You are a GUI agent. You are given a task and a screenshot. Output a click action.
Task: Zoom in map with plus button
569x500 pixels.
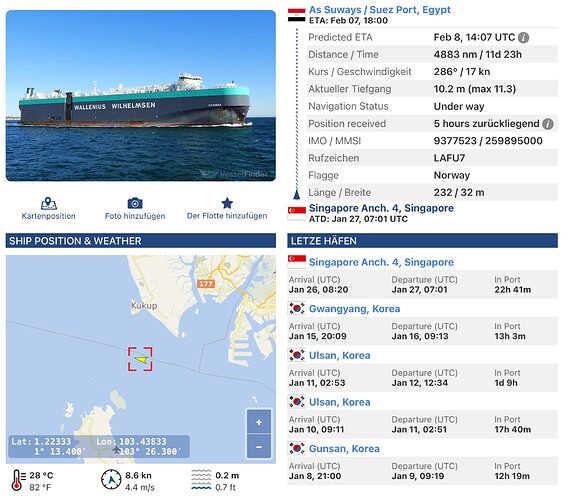[x=259, y=422]
